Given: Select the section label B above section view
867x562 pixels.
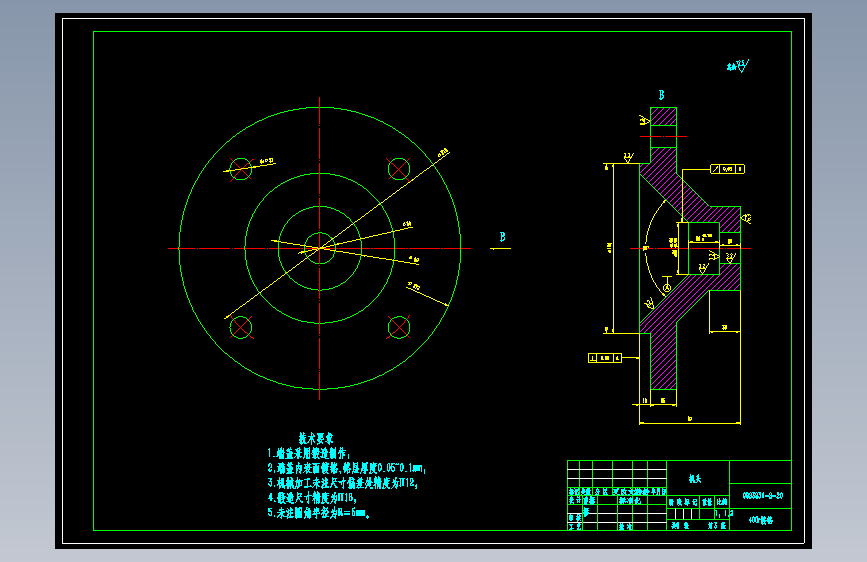Looking at the screenshot, I should [x=661, y=95].
